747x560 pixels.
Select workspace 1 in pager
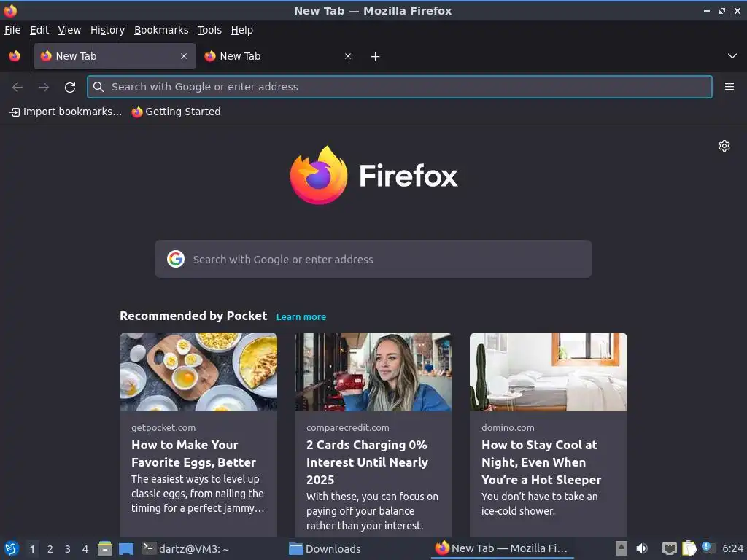click(32, 549)
